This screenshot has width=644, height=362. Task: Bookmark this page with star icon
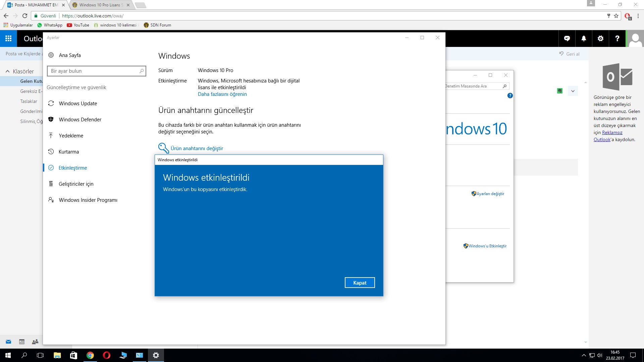click(616, 16)
